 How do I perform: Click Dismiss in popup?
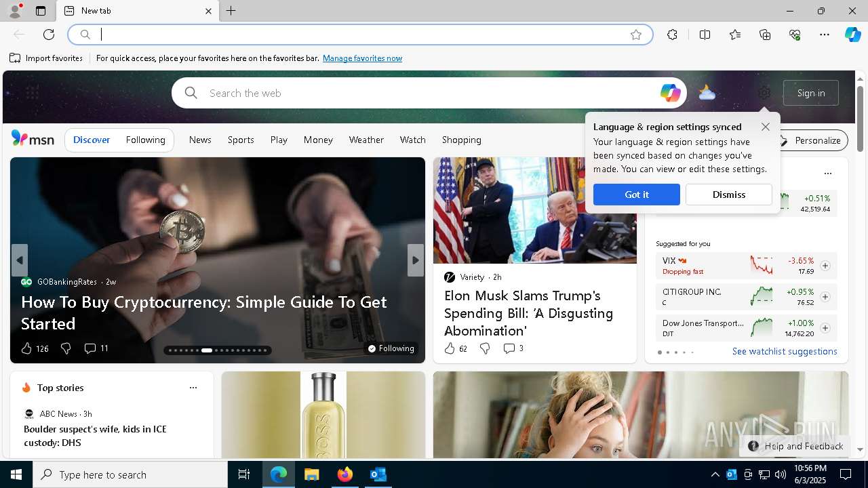click(729, 195)
